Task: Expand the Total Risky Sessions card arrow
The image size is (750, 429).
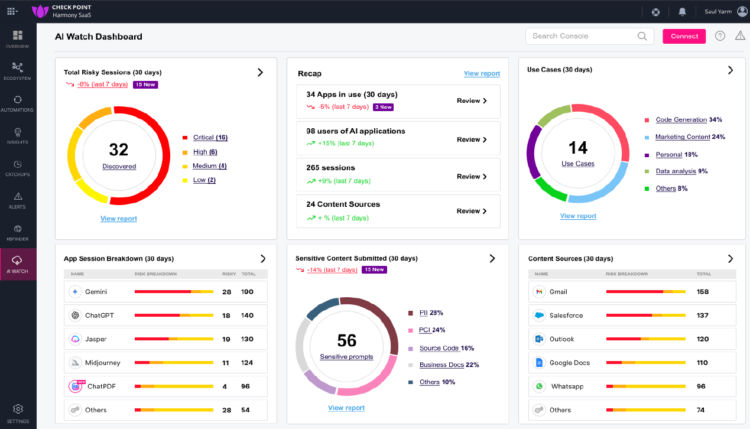Action: pos(260,72)
